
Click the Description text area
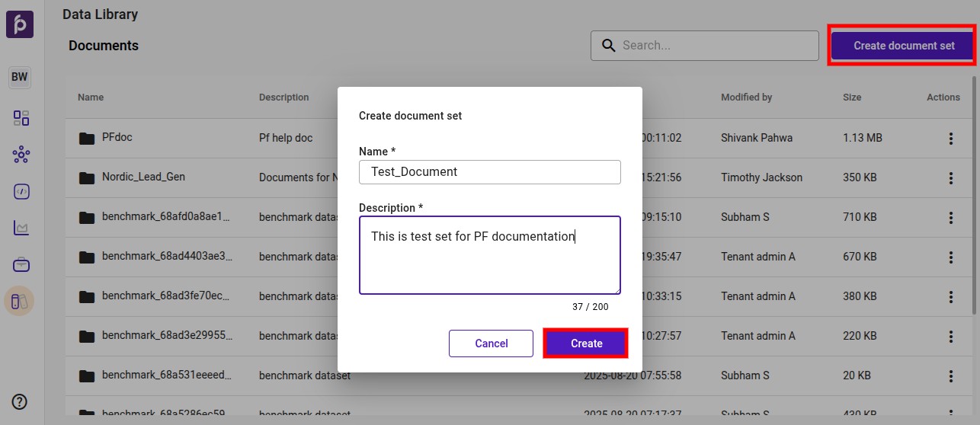pyautogui.click(x=489, y=255)
